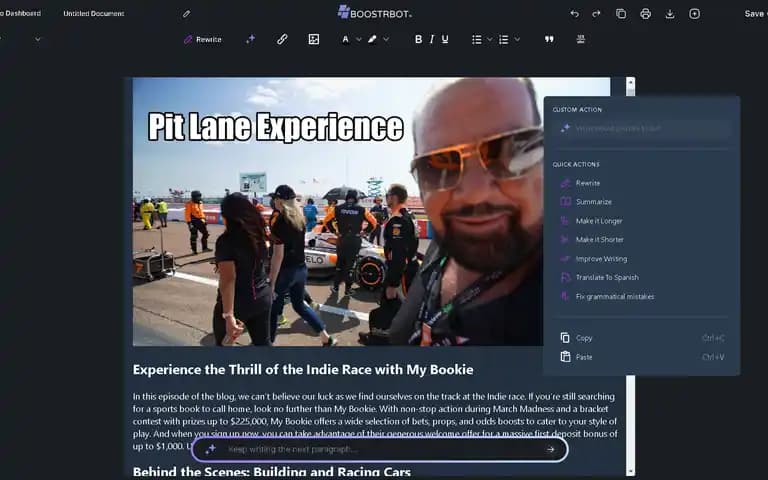Click the heading Behind the Scenes: Building and Racing Cars
This screenshot has width=768, height=480.
[271, 472]
